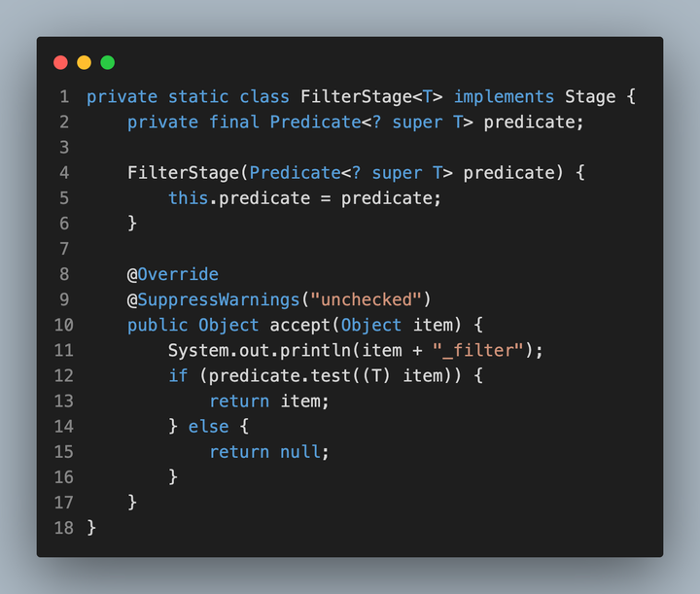This screenshot has height=594, width=700.
Task: Click the @SuppressWarnings annotation
Action: [214, 299]
